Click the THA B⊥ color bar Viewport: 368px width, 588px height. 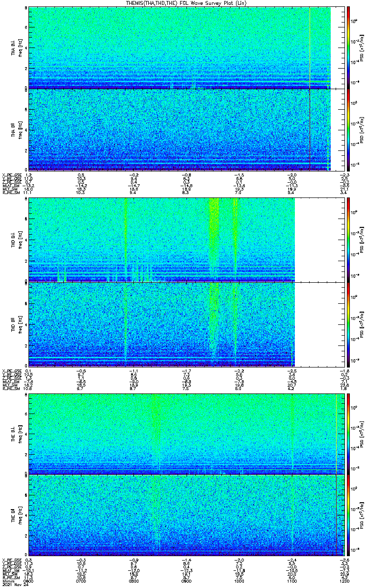click(349, 48)
